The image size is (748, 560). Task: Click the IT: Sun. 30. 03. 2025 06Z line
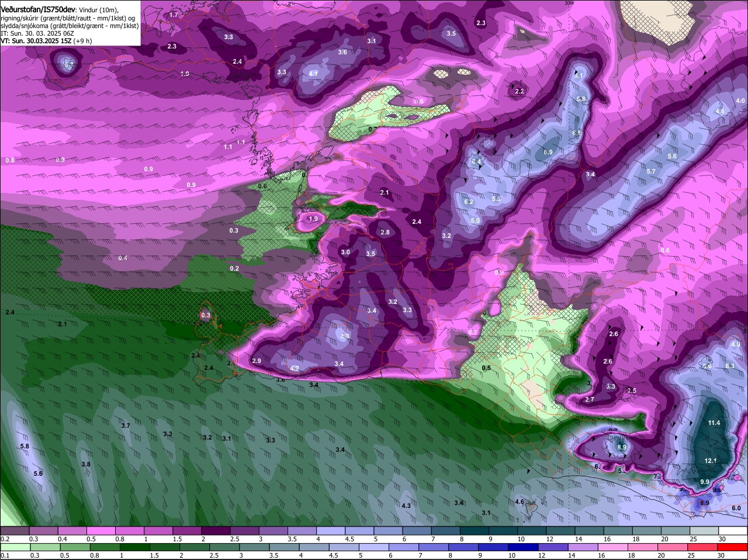coord(37,33)
